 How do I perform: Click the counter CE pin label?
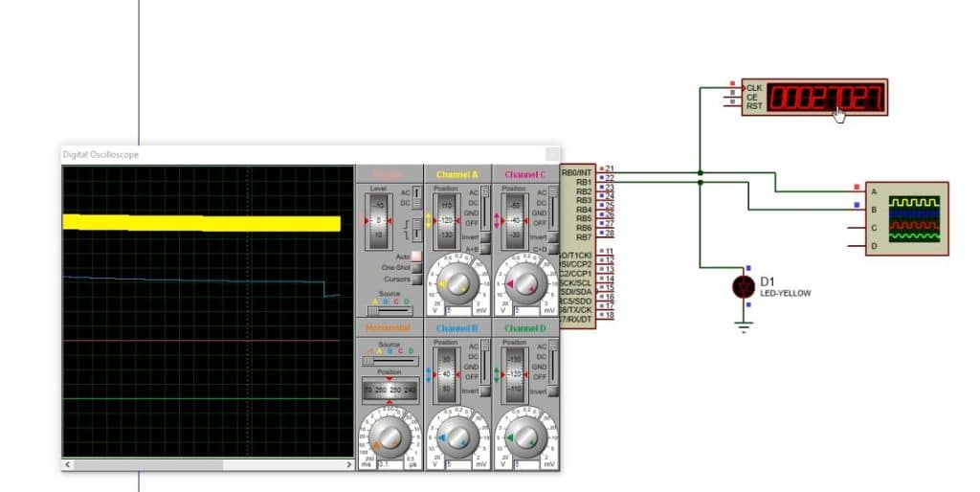coord(752,97)
